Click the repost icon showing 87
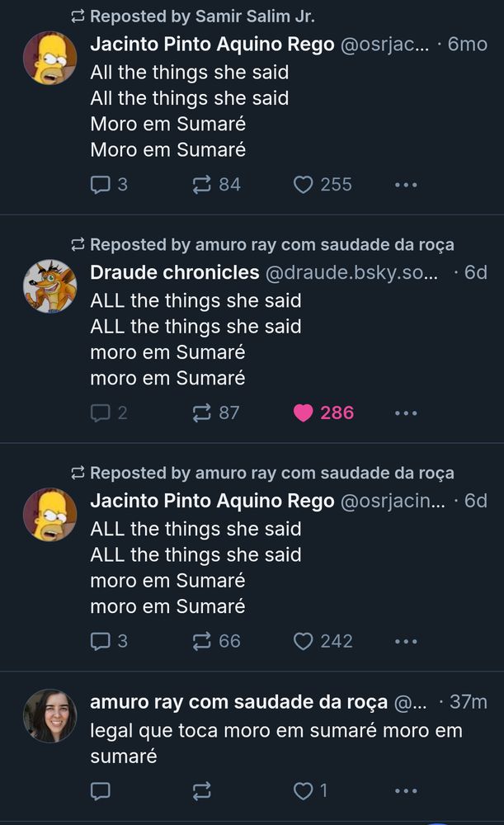Image resolution: width=504 pixels, height=825 pixels. 204,413
